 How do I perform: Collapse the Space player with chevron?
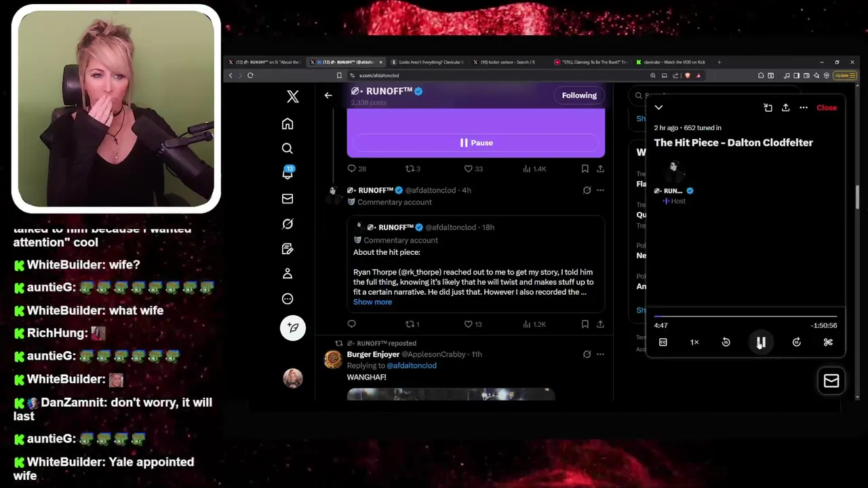pyautogui.click(x=658, y=108)
